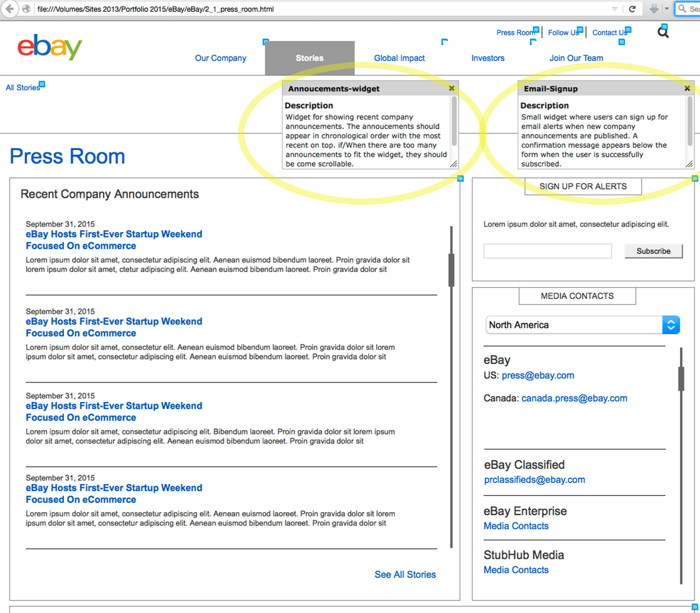Open Global Impact menu item
This screenshot has height=613, width=700.
pyautogui.click(x=399, y=58)
